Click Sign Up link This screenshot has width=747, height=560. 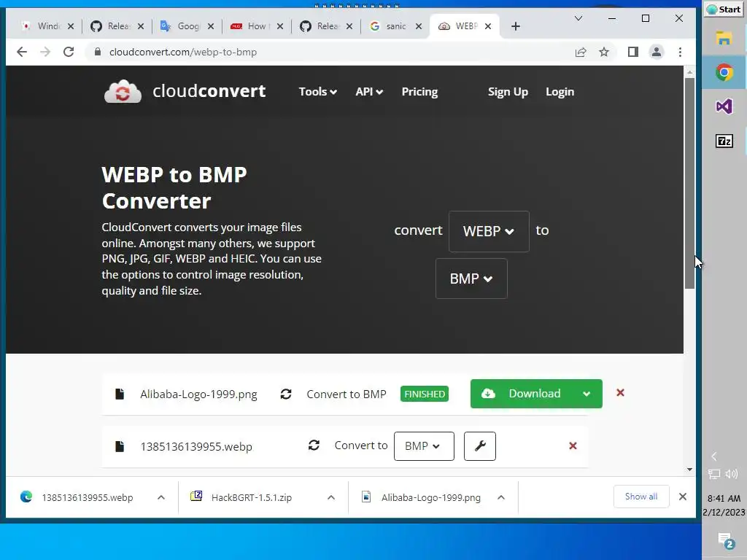point(508,91)
